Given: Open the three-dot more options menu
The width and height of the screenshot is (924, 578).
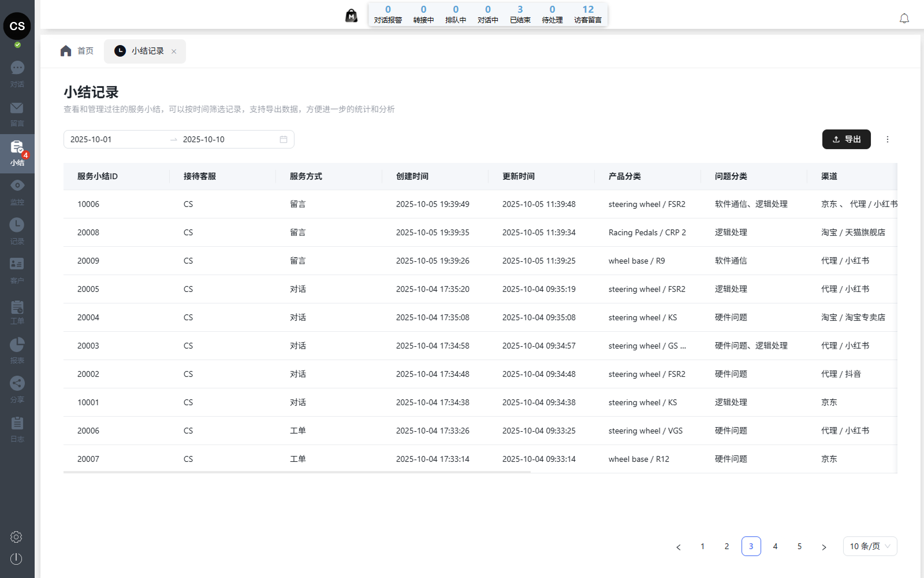Looking at the screenshot, I should 888,139.
